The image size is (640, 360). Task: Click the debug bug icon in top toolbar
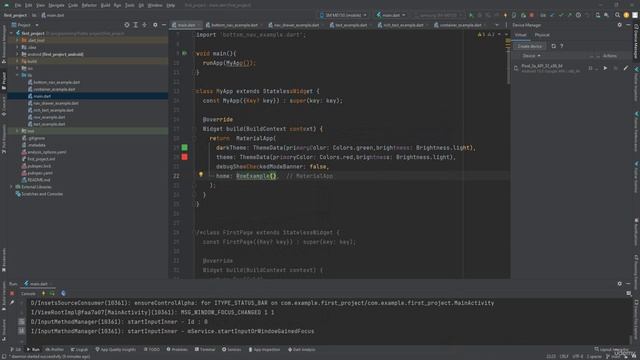pos(480,15)
